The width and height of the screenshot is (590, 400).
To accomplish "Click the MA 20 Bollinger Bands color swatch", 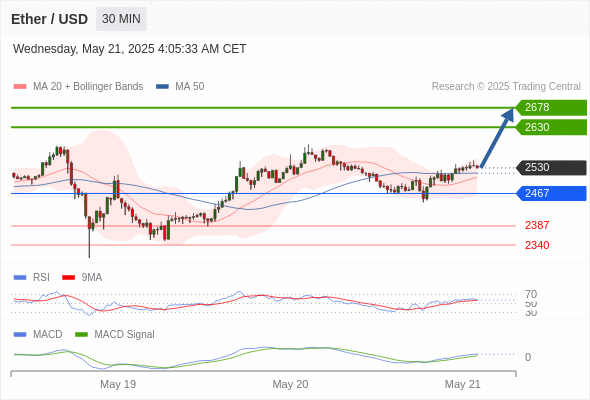I will (20, 87).
